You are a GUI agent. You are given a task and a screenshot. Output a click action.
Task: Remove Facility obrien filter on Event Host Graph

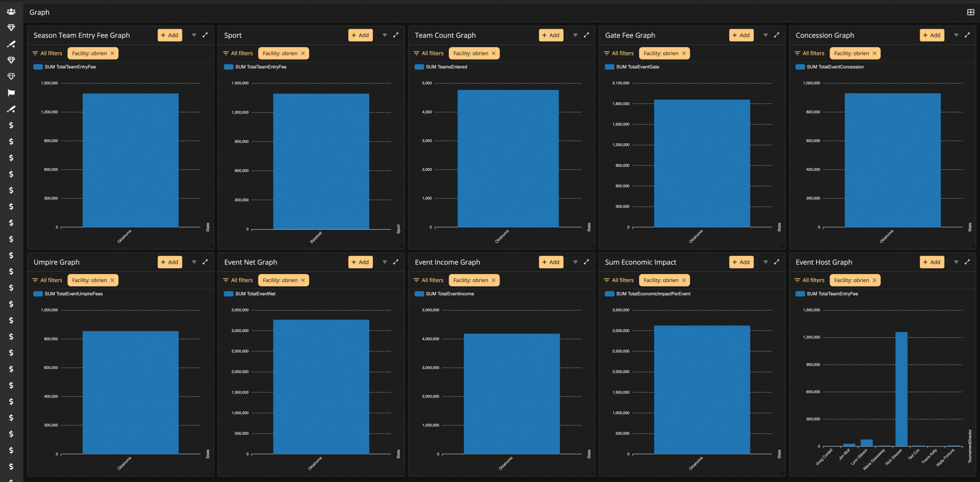pos(875,280)
